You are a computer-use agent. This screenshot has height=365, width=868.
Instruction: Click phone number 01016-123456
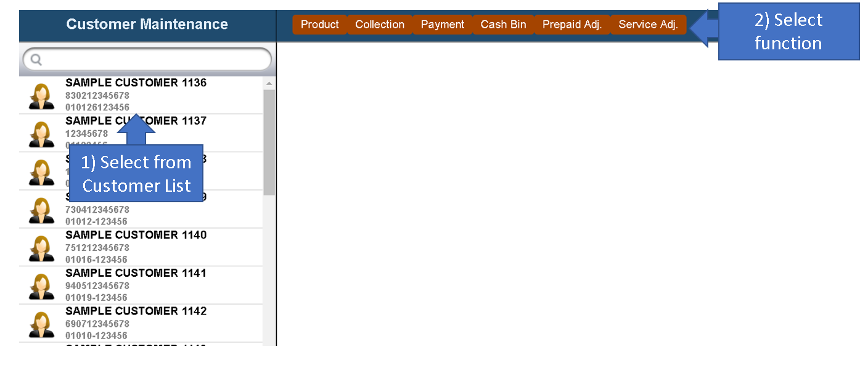[x=96, y=260]
